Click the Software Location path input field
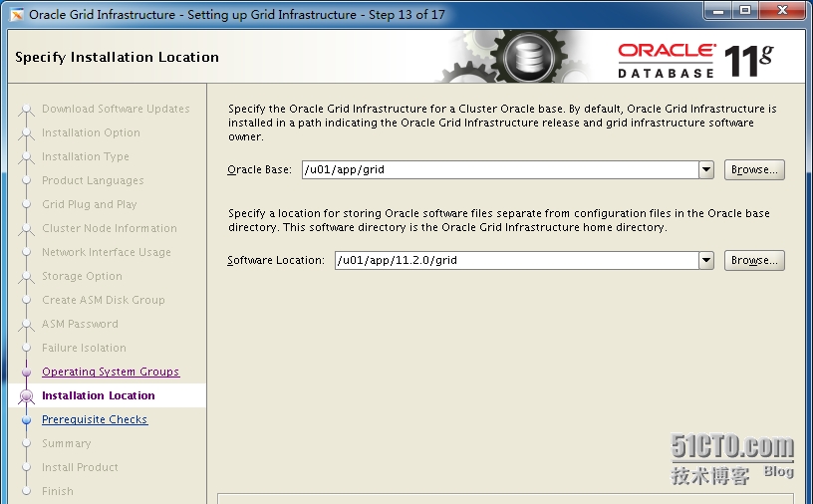The image size is (813, 504). pyautogui.click(x=516, y=260)
